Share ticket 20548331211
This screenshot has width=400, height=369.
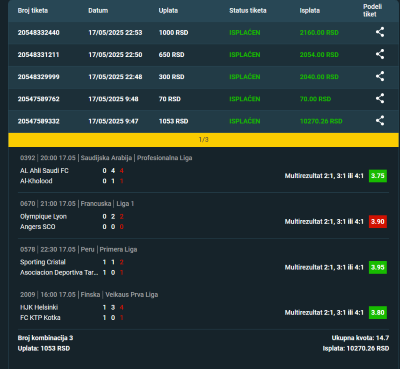(380, 54)
